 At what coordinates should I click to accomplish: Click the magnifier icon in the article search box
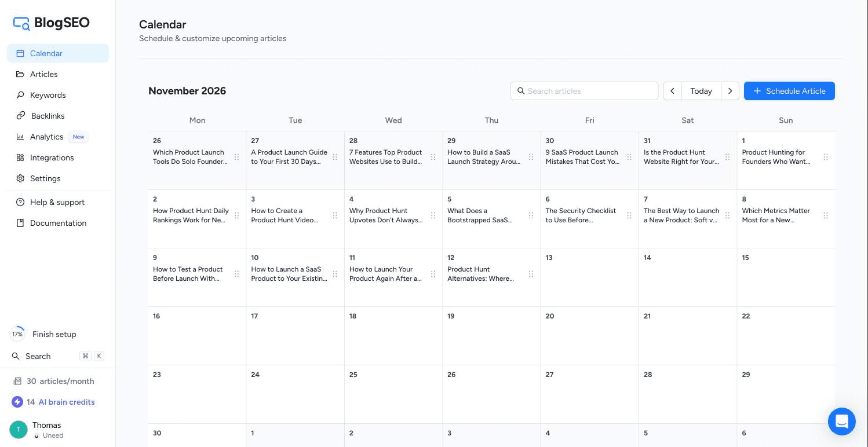(521, 91)
